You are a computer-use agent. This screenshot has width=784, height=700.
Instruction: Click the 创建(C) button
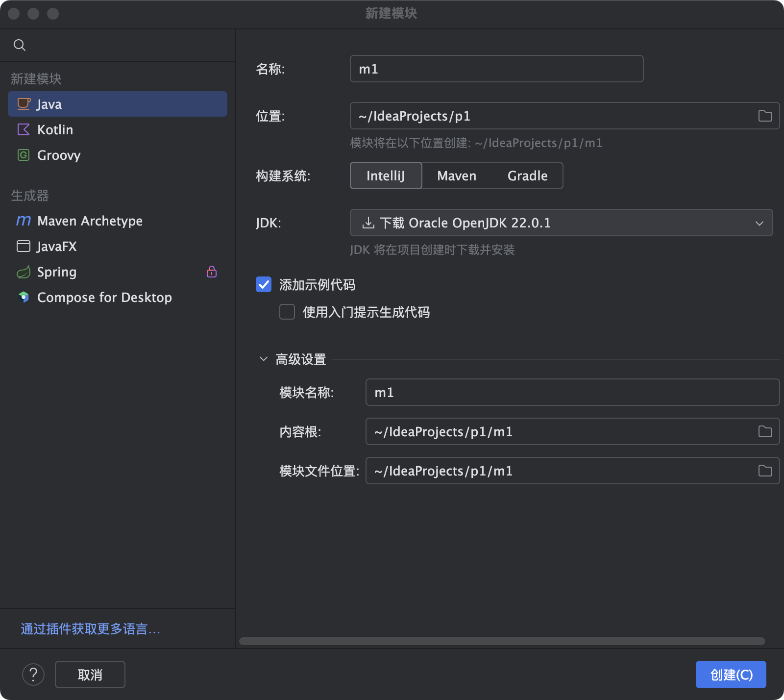click(x=731, y=675)
